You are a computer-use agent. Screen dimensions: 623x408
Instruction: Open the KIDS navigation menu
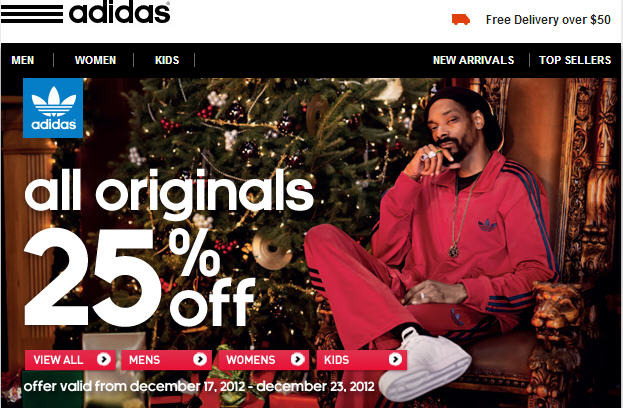point(167,60)
